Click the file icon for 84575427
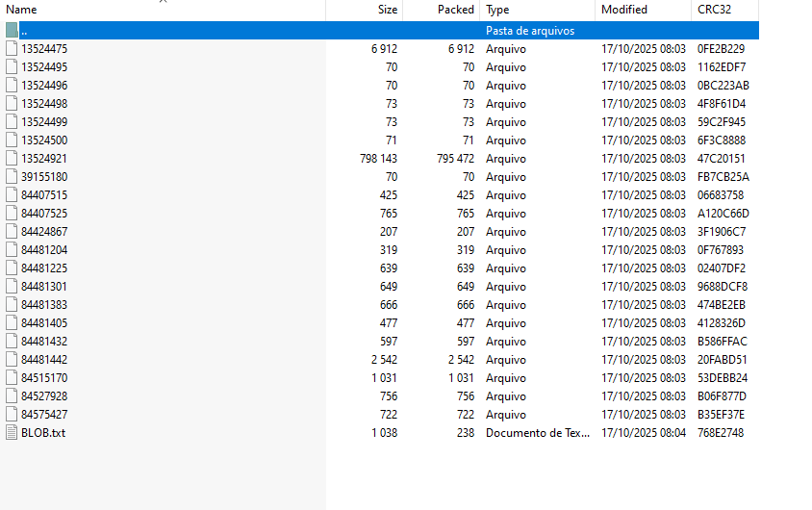 12,414
